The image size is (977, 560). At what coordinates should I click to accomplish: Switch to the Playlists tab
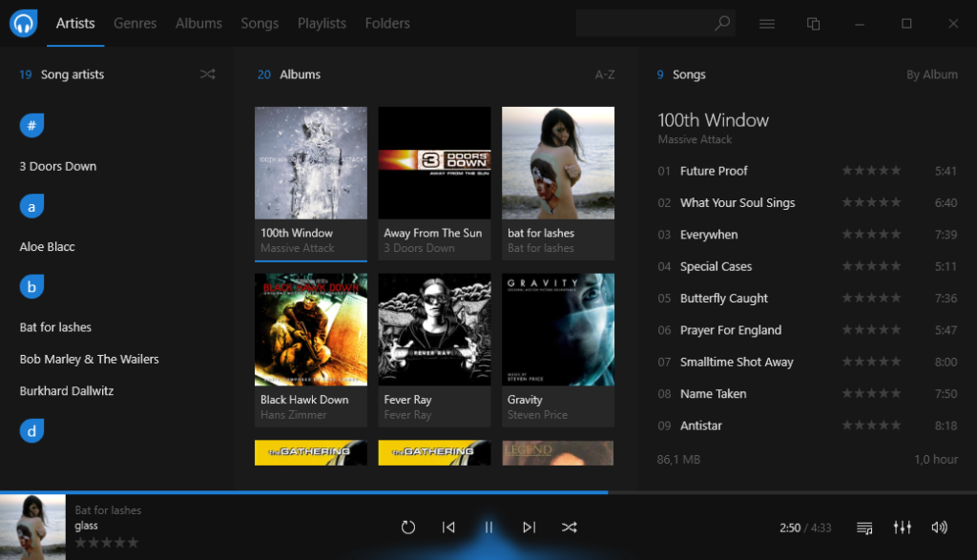322,23
